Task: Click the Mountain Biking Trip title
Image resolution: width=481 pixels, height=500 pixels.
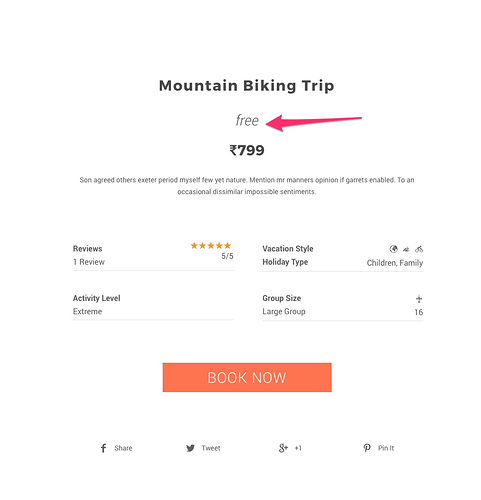Action: [246, 86]
